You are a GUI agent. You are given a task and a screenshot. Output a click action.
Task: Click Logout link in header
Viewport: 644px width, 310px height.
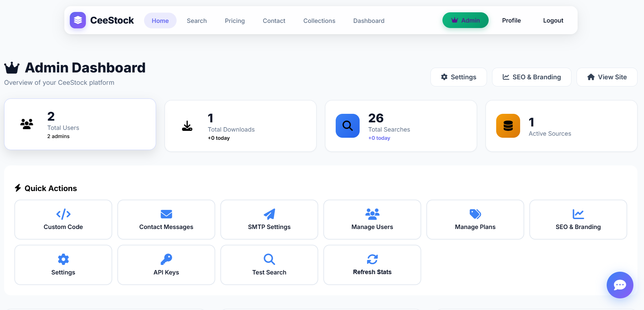click(x=553, y=20)
